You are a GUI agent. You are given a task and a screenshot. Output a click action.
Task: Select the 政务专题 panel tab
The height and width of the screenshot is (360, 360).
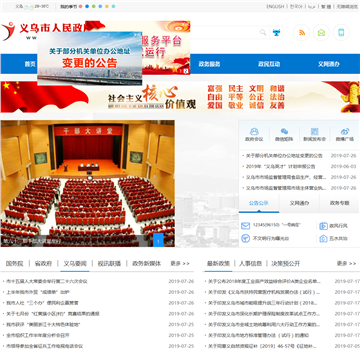click(339, 203)
